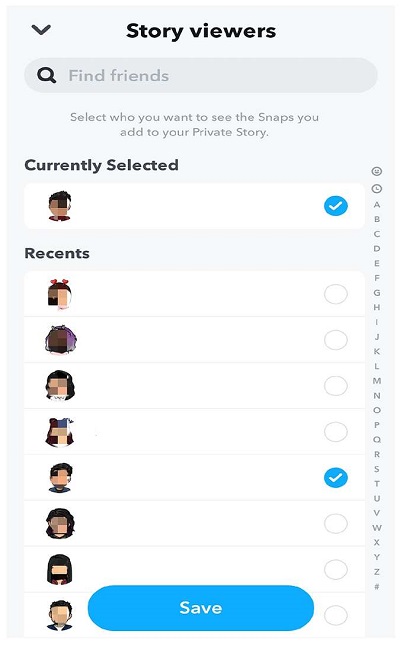Jump to letter A in index
This screenshot has width=400, height=666.
[377, 205]
